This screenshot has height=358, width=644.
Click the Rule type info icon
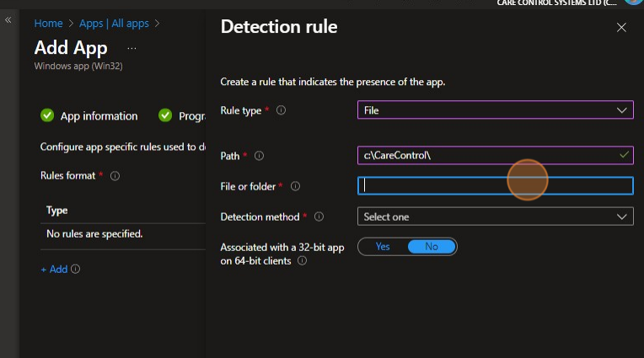tap(282, 110)
